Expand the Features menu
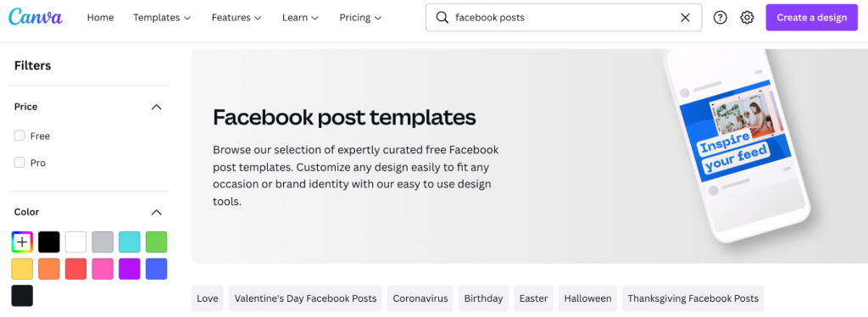Image resolution: width=868 pixels, height=317 pixels. (237, 18)
